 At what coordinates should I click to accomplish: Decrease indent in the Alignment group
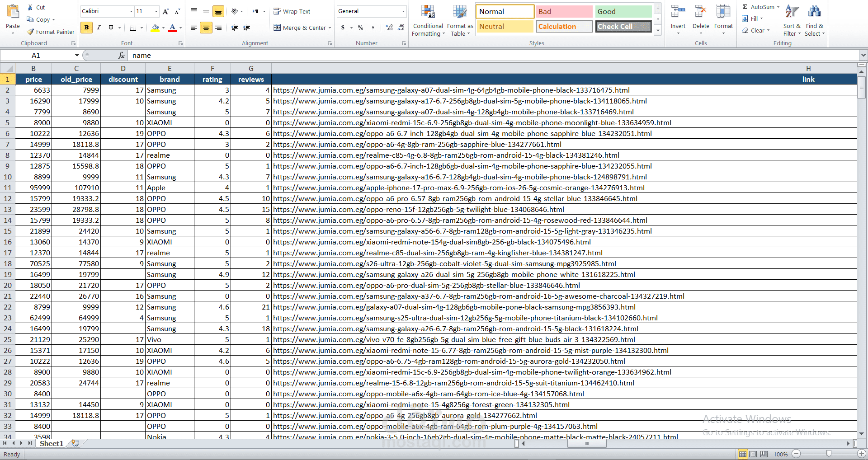(x=235, y=28)
